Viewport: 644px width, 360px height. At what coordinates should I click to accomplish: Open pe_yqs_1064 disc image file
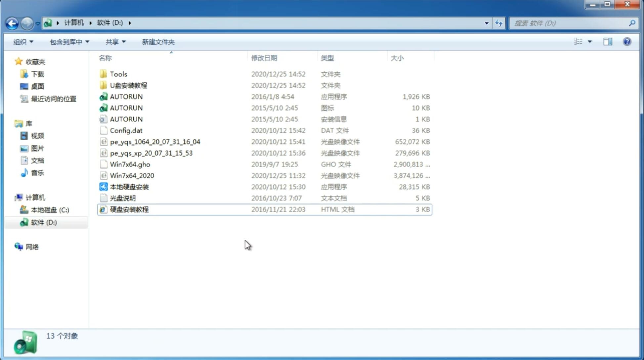click(x=155, y=142)
